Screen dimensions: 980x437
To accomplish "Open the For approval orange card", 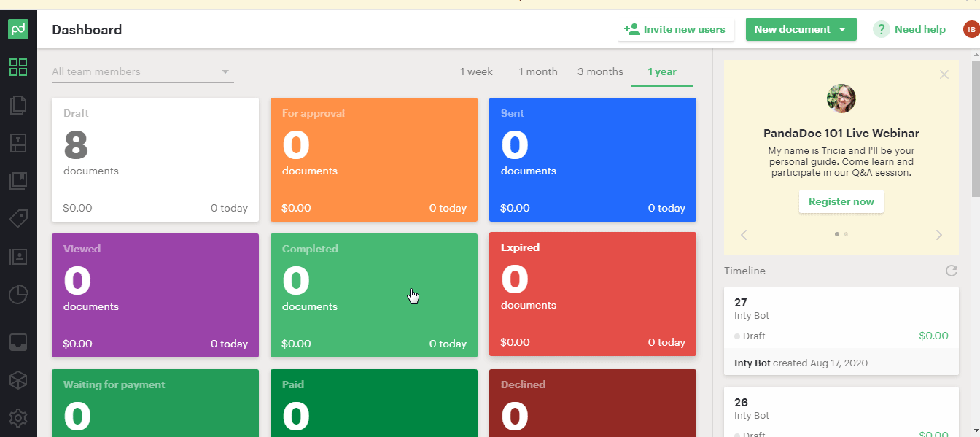I will click(x=374, y=160).
